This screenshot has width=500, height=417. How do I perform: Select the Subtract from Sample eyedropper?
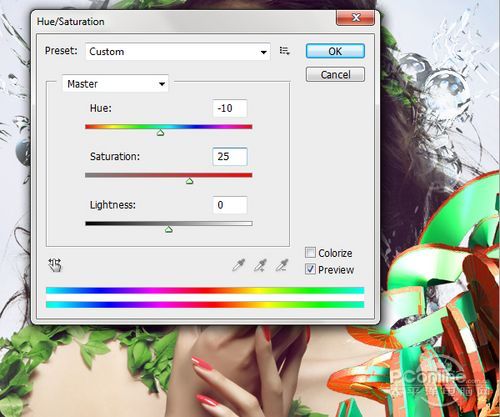coord(282,265)
